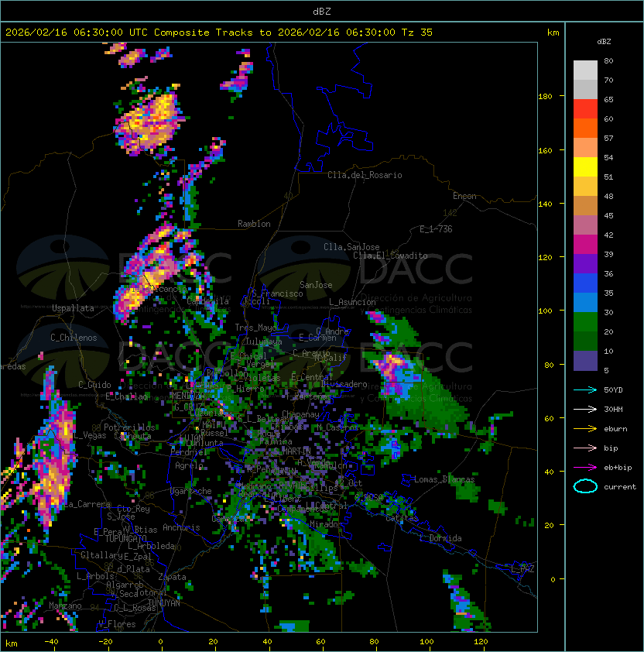Click the 'L_Dormida' map label
This screenshot has height=652, width=644.
[x=440, y=538]
